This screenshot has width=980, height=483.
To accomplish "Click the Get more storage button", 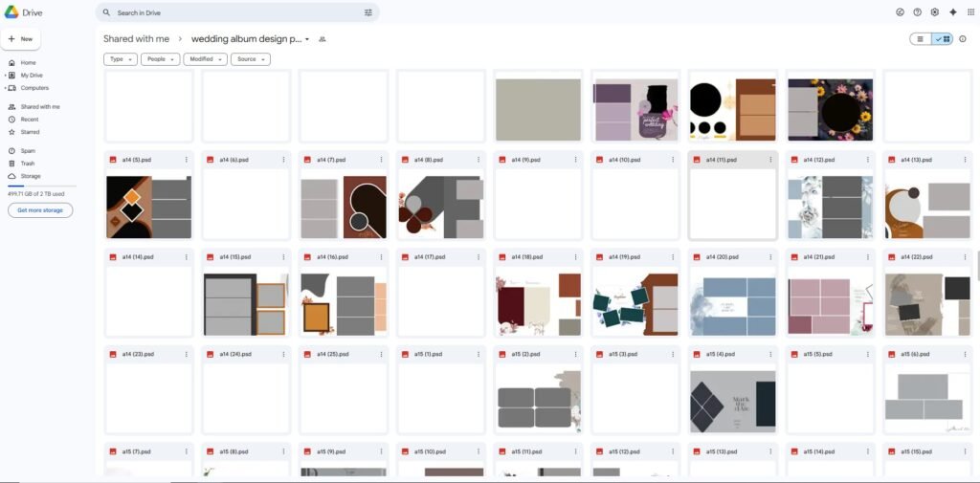I will click(39, 210).
